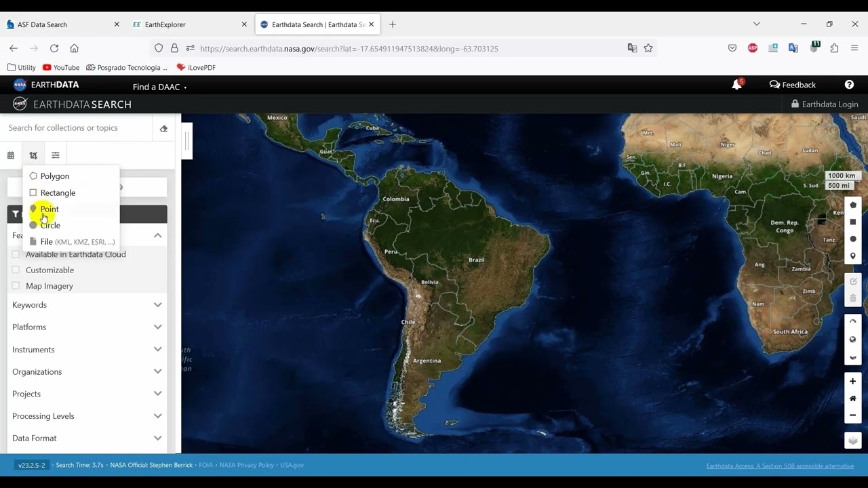Open advanced search sliders icon
Viewport: 868px width, 488px height.
[x=56, y=155]
